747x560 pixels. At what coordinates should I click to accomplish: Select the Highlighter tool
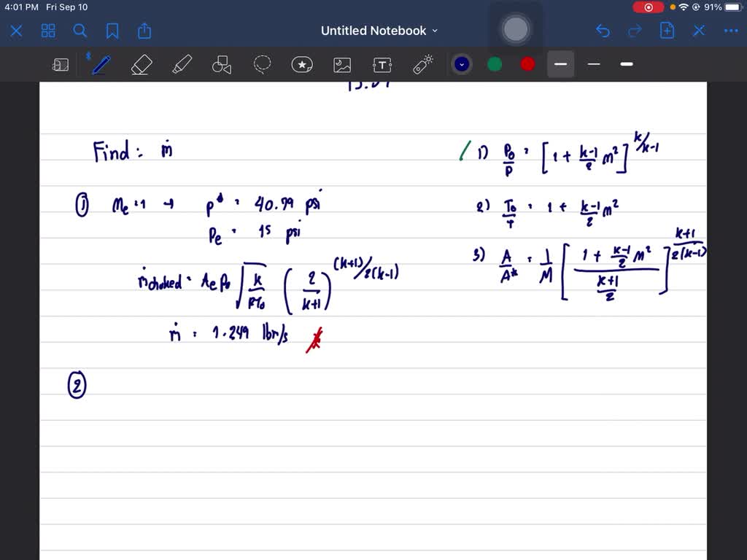(x=182, y=65)
